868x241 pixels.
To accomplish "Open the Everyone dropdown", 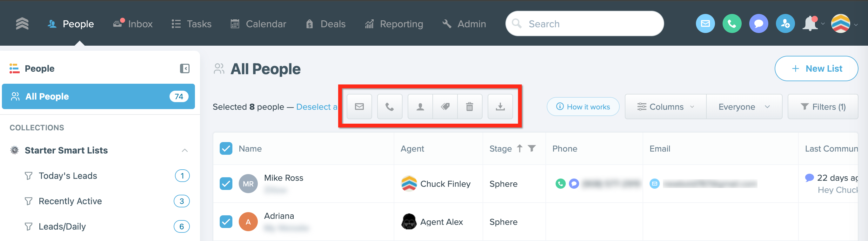I will (x=744, y=107).
